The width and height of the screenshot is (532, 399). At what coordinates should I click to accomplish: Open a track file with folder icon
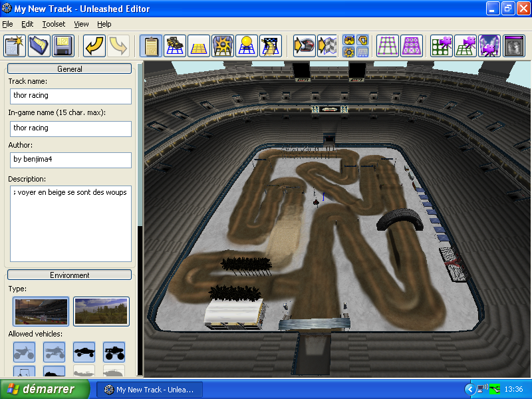tap(39, 46)
